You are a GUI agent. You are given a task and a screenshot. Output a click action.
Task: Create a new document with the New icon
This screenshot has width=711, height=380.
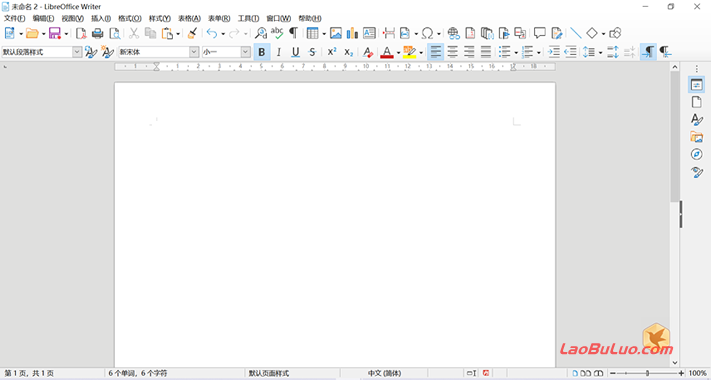pyautogui.click(x=10, y=33)
